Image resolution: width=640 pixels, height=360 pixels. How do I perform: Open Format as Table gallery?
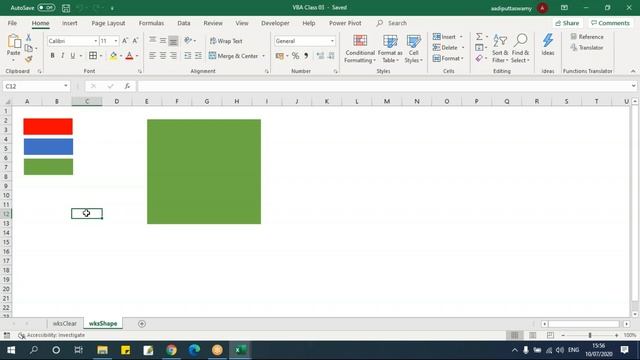tap(390, 49)
